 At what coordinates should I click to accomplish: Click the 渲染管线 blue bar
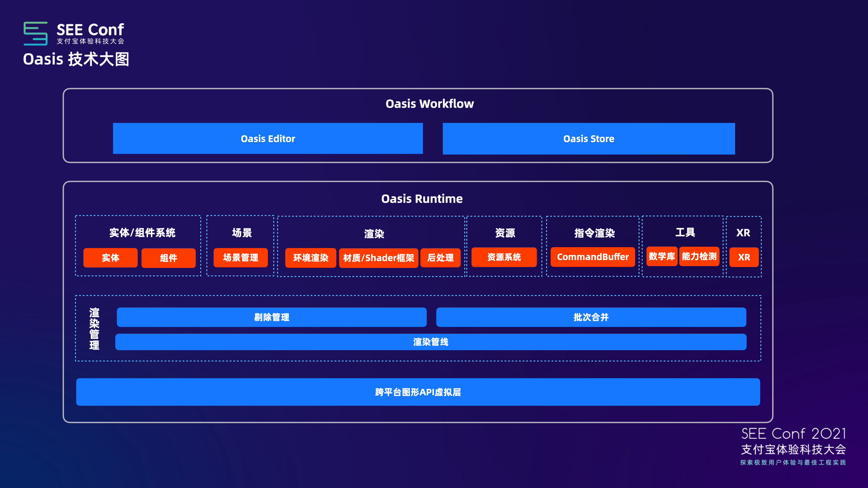coord(430,342)
